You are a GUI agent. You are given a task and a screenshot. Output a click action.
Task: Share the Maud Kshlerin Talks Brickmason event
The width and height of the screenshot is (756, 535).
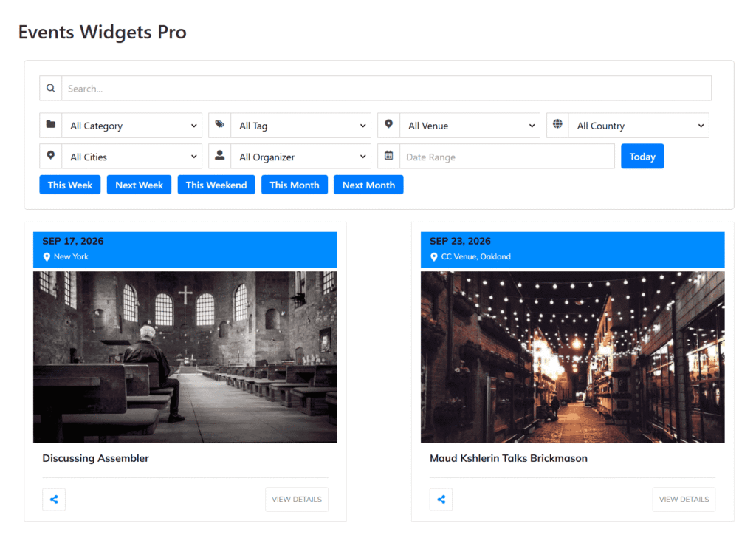coord(441,500)
